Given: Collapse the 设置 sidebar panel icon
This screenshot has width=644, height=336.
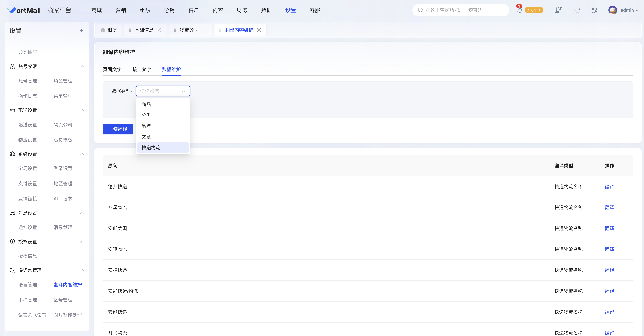Looking at the screenshot, I should pos(81,30).
